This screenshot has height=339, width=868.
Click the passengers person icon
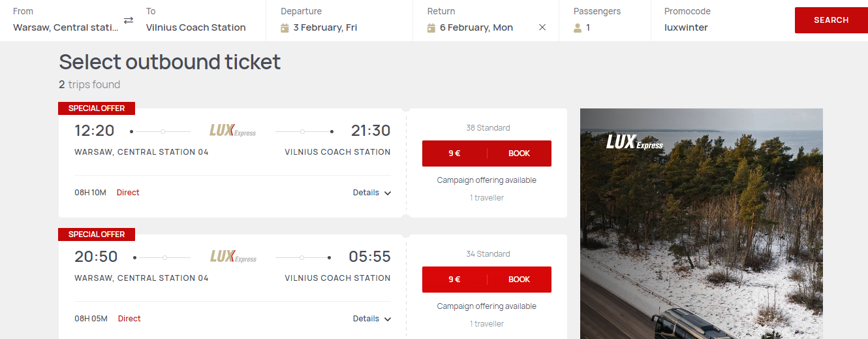pyautogui.click(x=578, y=28)
